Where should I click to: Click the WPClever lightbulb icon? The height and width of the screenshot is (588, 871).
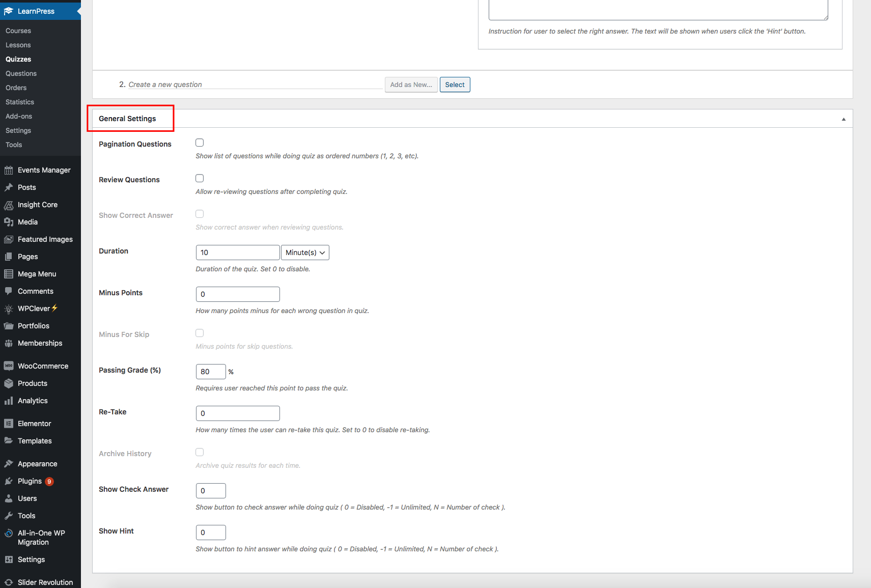(x=9, y=309)
